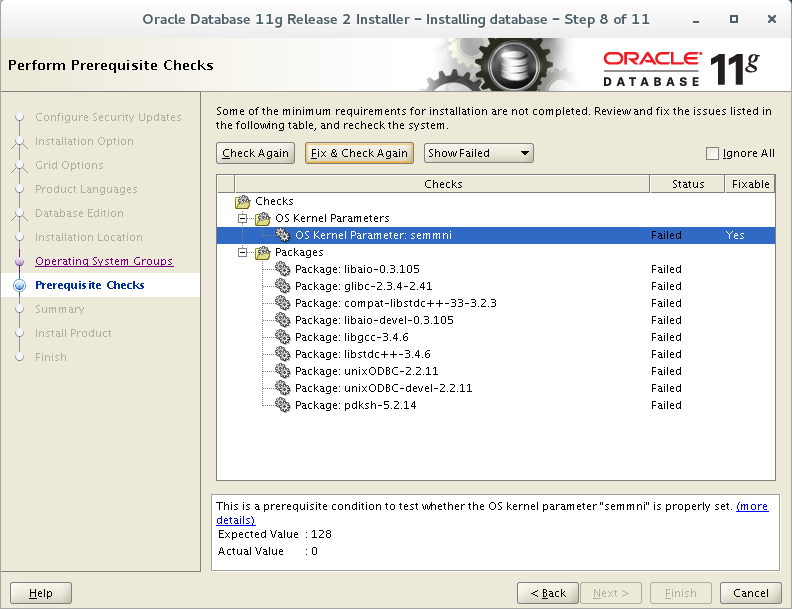The image size is (792, 609).
Task: Maximize the installer window
Action: click(x=734, y=19)
